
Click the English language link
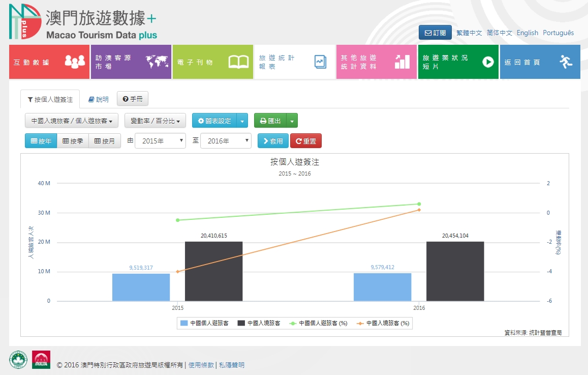[x=527, y=33]
